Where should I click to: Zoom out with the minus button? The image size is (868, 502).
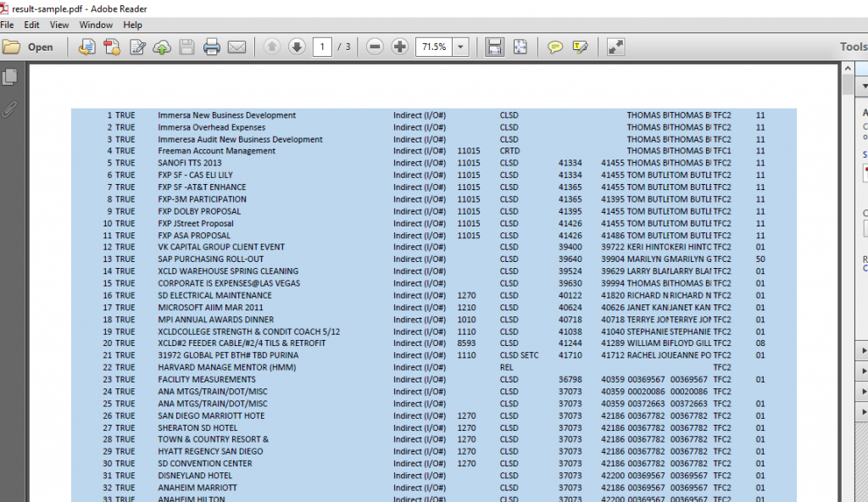375,47
